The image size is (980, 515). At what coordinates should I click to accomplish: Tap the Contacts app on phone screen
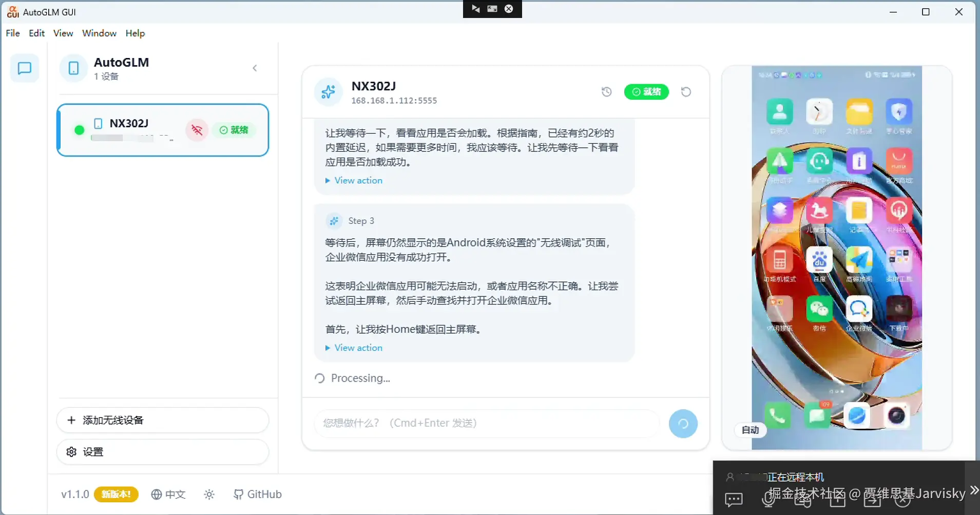(x=779, y=111)
